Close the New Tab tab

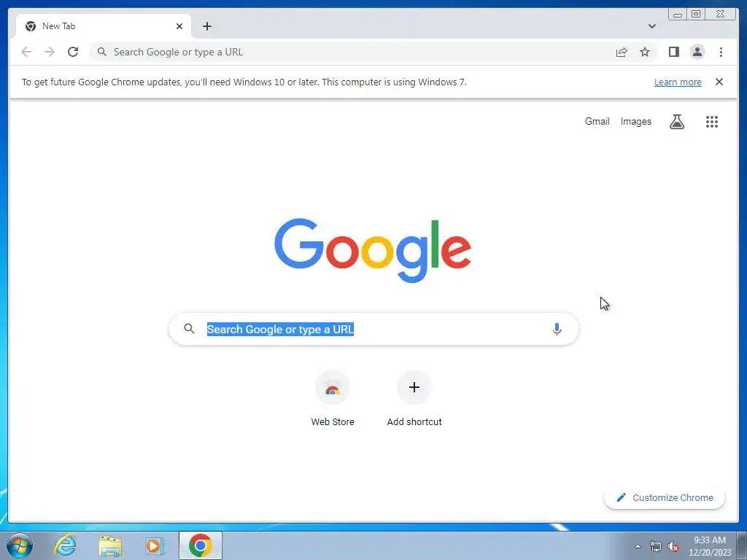pyautogui.click(x=179, y=26)
